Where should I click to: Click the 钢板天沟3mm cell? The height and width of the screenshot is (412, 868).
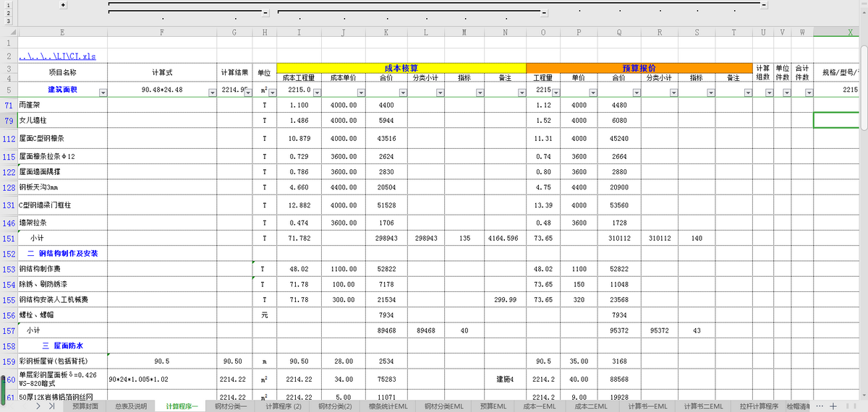click(x=62, y=187)
